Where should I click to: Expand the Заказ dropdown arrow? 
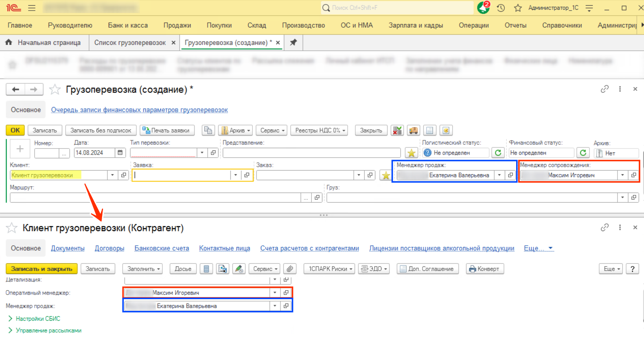coord(359,175)
